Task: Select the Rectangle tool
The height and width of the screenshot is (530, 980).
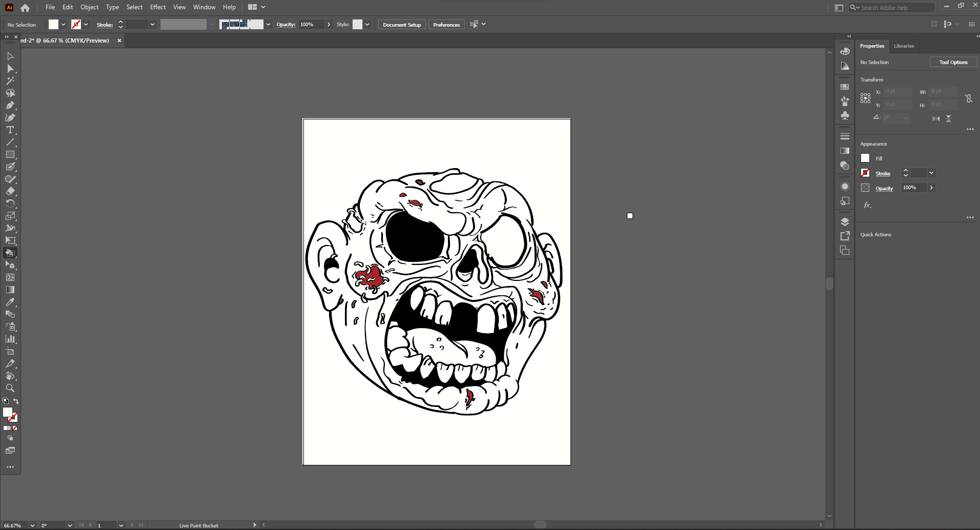Action: [x=10, y=154]
